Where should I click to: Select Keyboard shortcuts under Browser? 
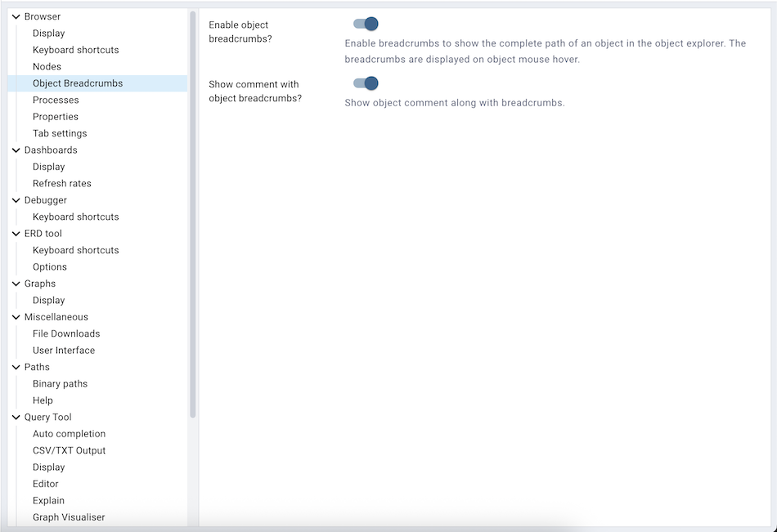click(75, 49)
